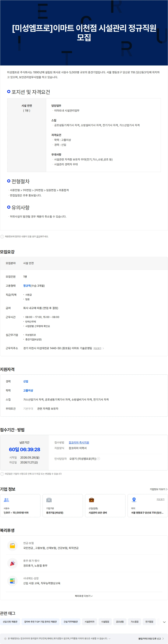Click 회사 내규에 따름 salary text
Image resolution: width=168 pixels, height=644 pixels.
(x=41, y=308)
